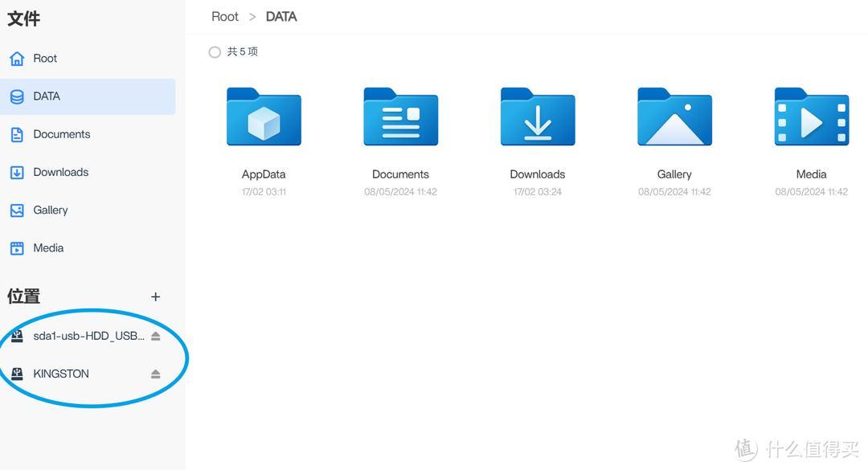Click the Root home icon in the sidebar

17,58
